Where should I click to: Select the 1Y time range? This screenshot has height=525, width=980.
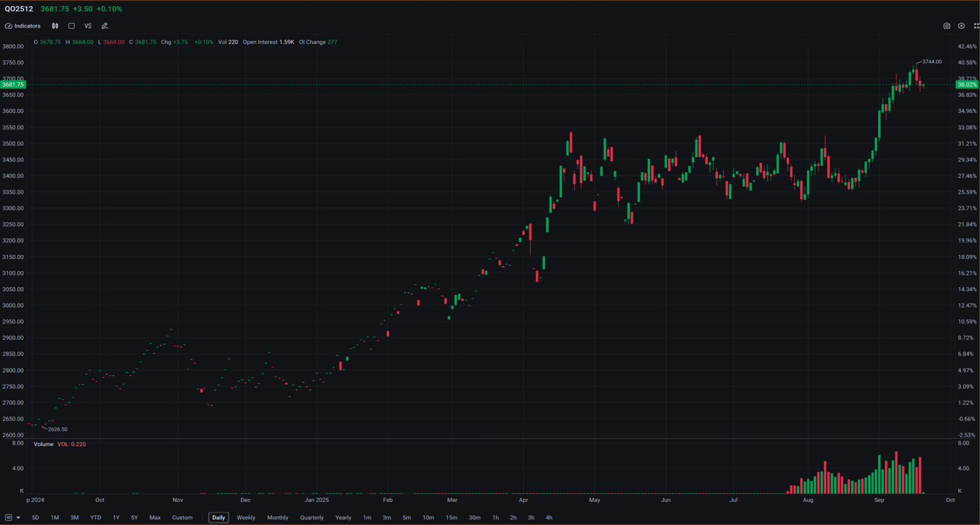[116, 518]
